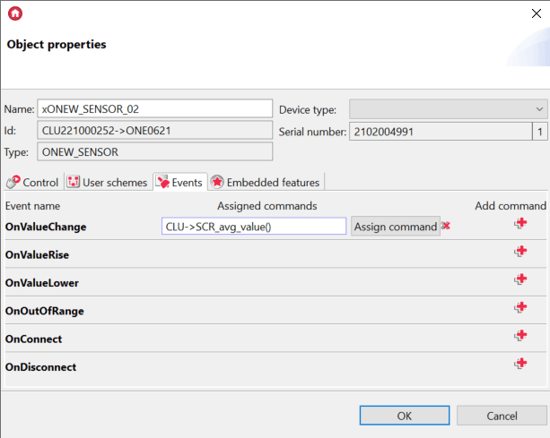Screen dimensions: 550x438
Task: Add command to OnValueChange event
Action: point(521,223)
